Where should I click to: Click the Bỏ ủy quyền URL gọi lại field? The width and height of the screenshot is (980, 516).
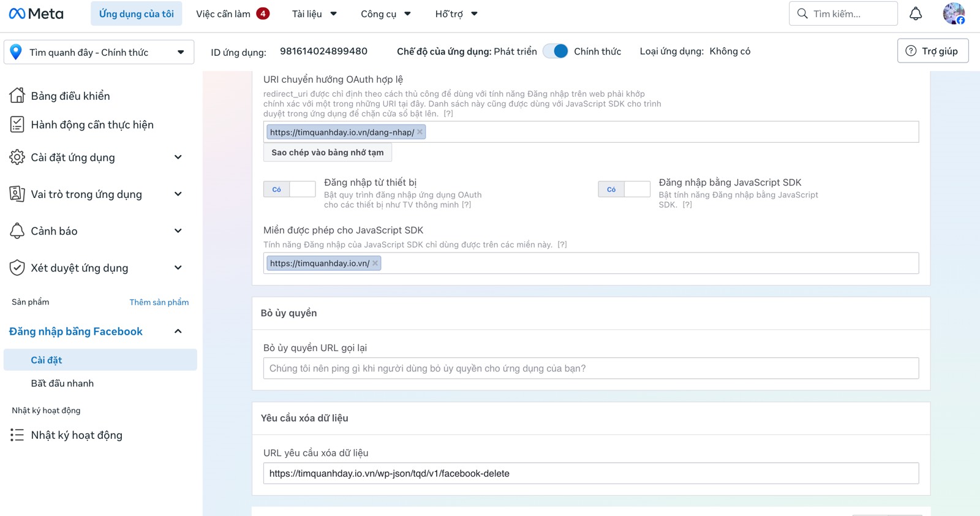pos(591,368)
